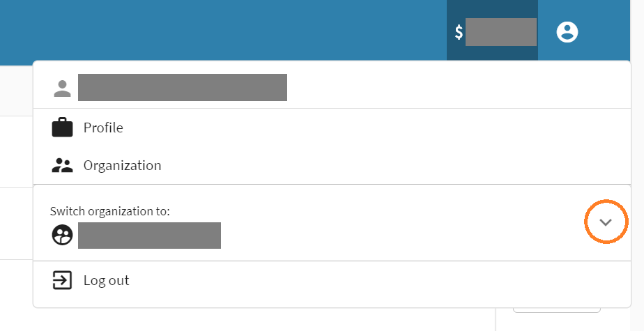Click the hidden username at menu top
The width and height of the screenshot is (644, 331).
click(183, 88)
